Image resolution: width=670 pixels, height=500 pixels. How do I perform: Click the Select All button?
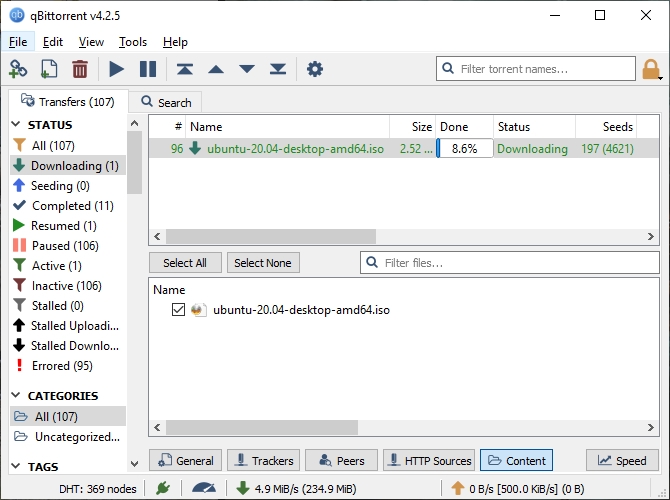coord(185,263)
